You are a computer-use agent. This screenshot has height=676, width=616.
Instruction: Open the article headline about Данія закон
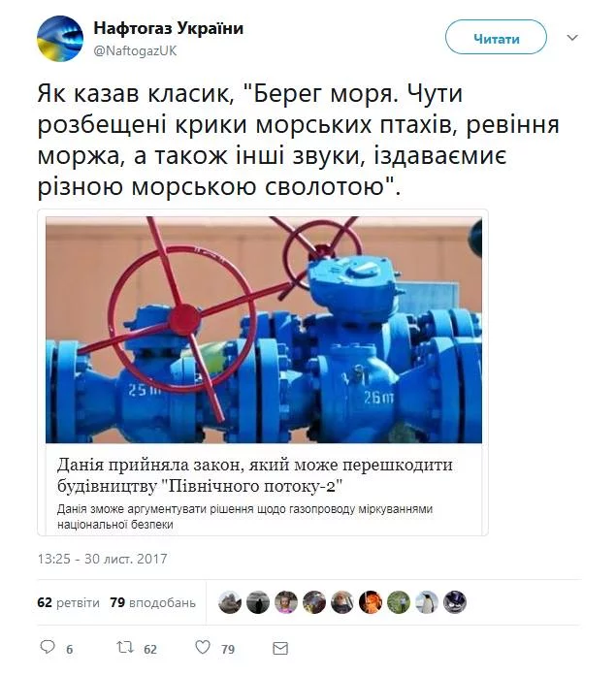[255, 475]
